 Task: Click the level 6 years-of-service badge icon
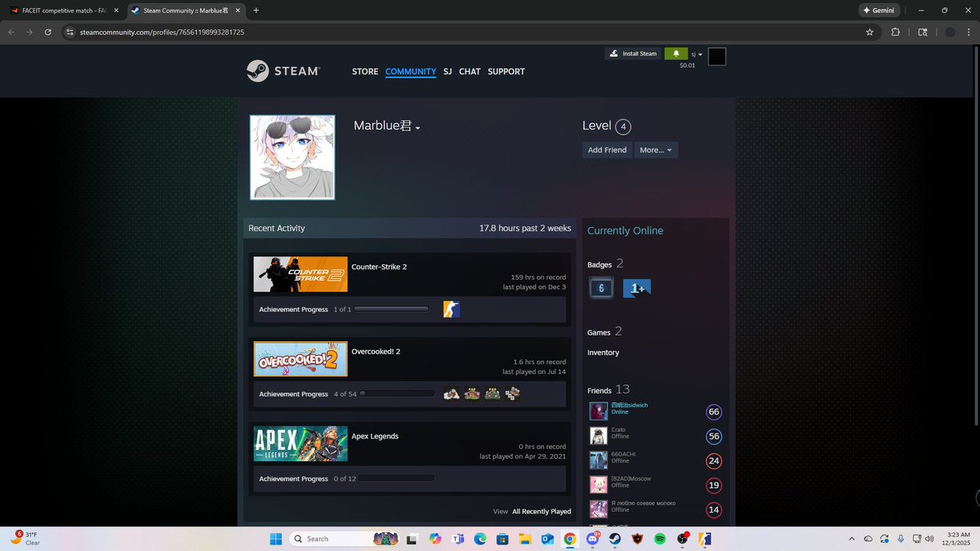[x=601, y=288]
